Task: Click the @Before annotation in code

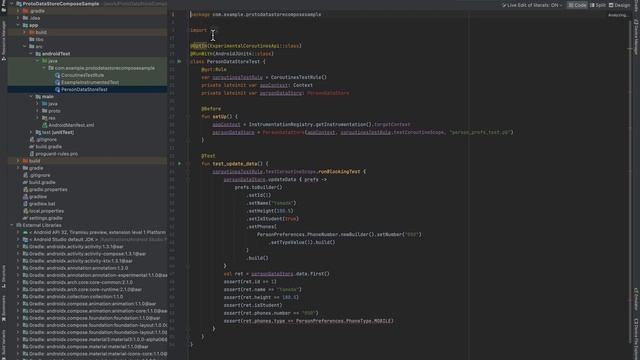Action: [211, 109]
